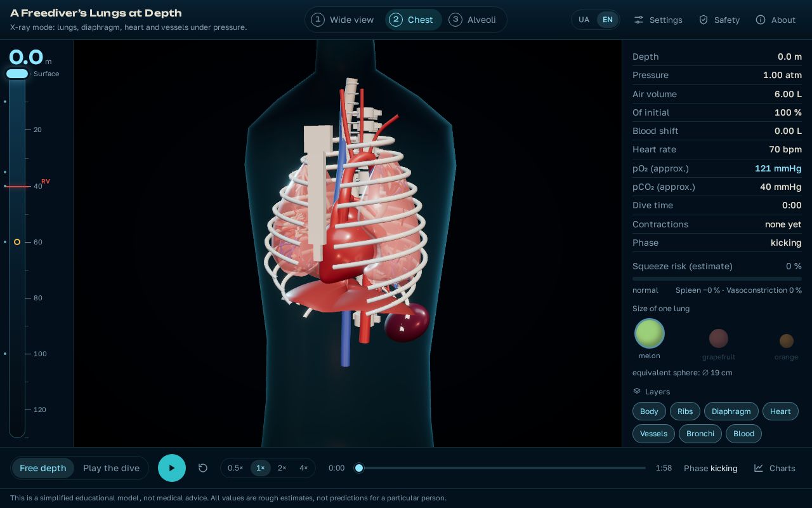This screenshot has width=812, height=508.
Task: Click the dive timeline scrubber handle
Action: click(359, 468)
